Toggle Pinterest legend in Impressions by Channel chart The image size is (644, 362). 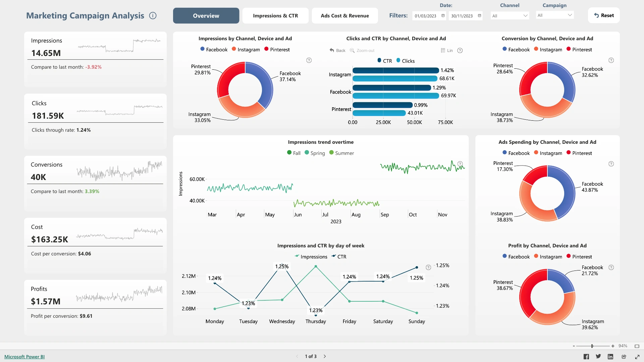coord(277,50)
